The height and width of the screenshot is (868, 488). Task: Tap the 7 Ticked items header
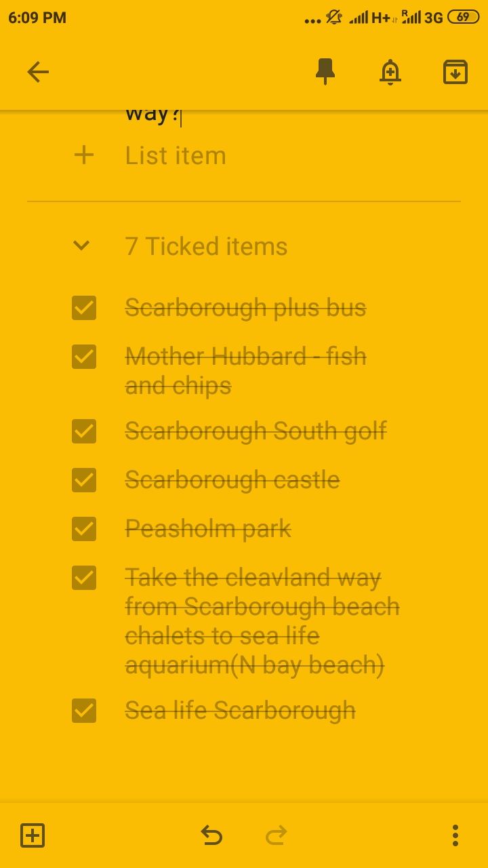coord(206,246)
